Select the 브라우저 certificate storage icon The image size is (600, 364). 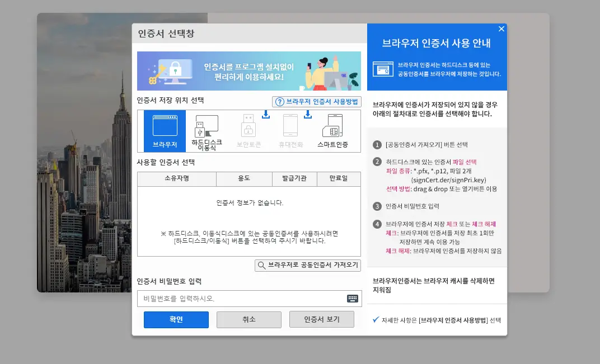pos(165,127)
